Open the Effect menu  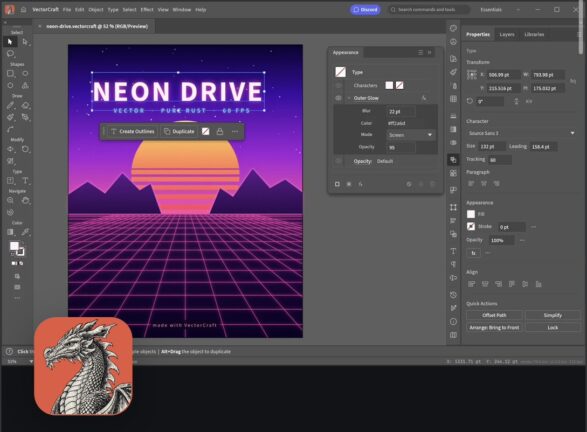tap(147, 10)
